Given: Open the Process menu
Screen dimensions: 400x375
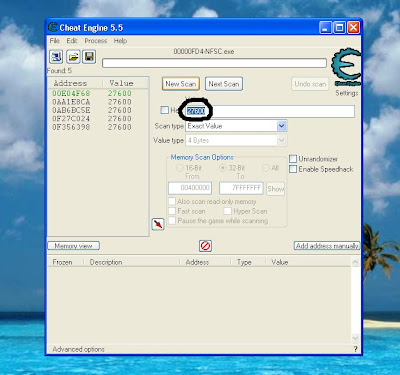Looking at the screenshot, I should pyautogui.click(x=96, y=41).
